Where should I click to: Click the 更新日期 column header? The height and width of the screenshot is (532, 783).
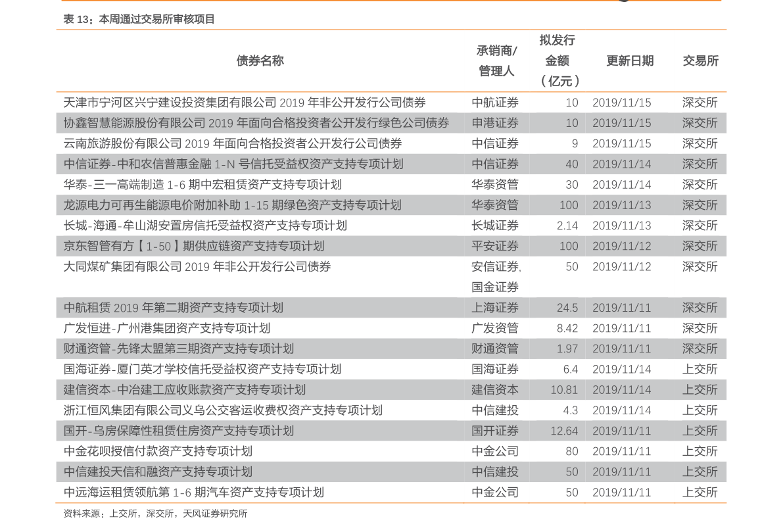tap(629, 60)
